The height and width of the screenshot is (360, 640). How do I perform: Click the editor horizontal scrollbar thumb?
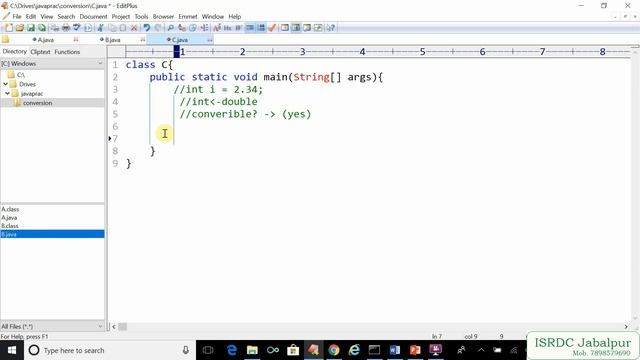(122, 327)
